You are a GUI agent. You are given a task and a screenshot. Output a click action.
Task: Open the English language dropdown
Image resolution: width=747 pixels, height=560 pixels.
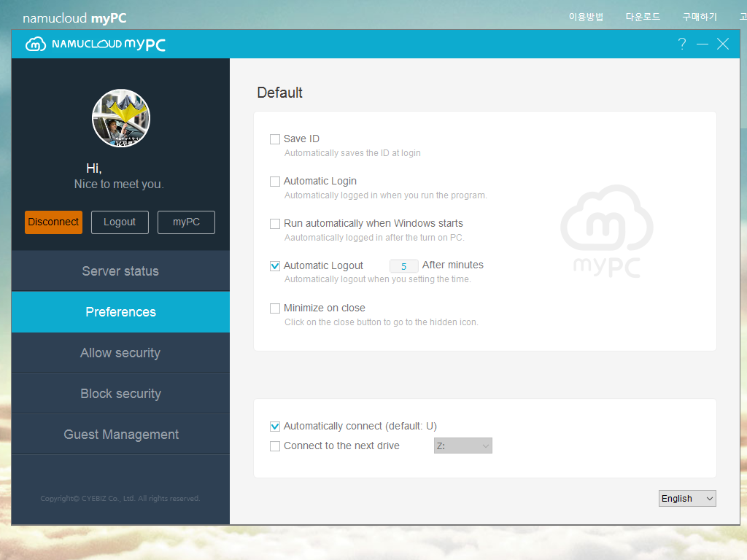(687, 498)
